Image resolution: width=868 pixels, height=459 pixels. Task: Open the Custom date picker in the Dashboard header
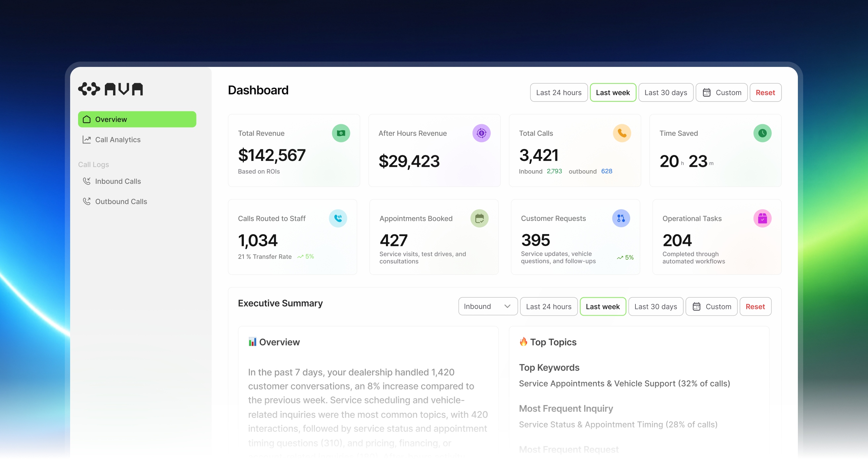pyautogui.click(x=721, y=92)
